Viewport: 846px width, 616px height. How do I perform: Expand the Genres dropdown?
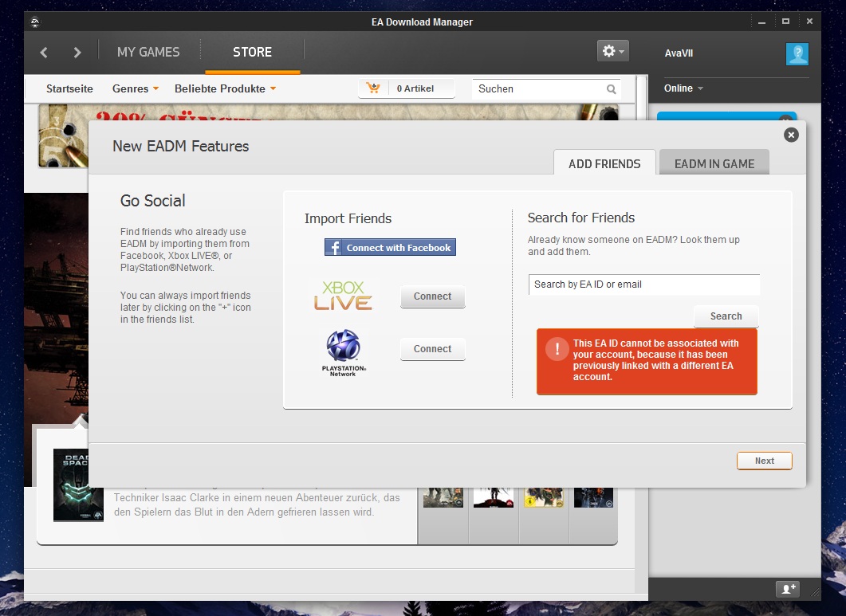click(136, 88)
